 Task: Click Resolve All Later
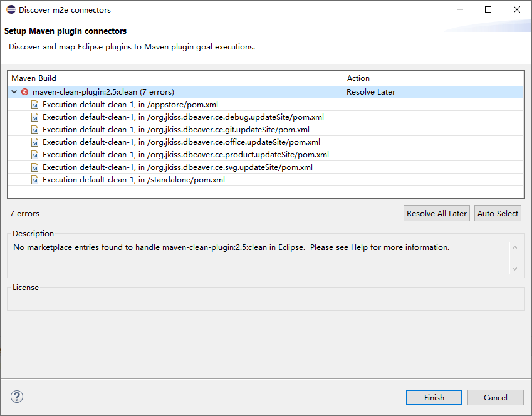click(436, 213)
